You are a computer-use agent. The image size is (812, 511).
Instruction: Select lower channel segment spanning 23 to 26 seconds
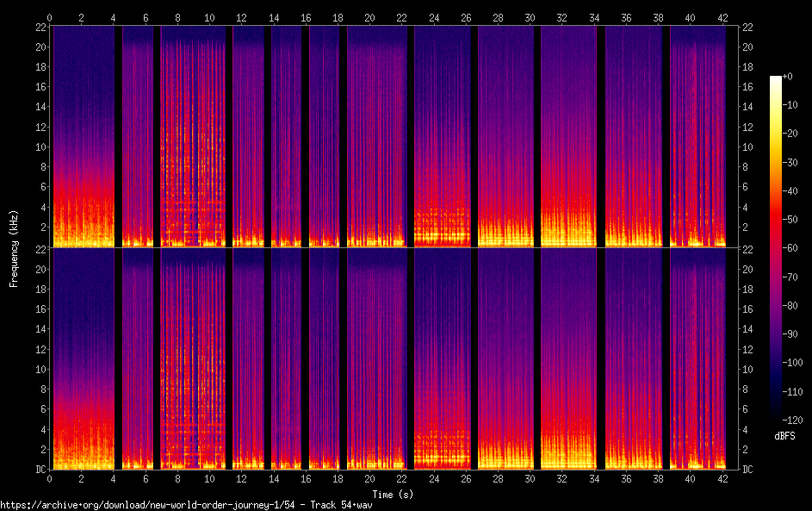pos(443,358)
